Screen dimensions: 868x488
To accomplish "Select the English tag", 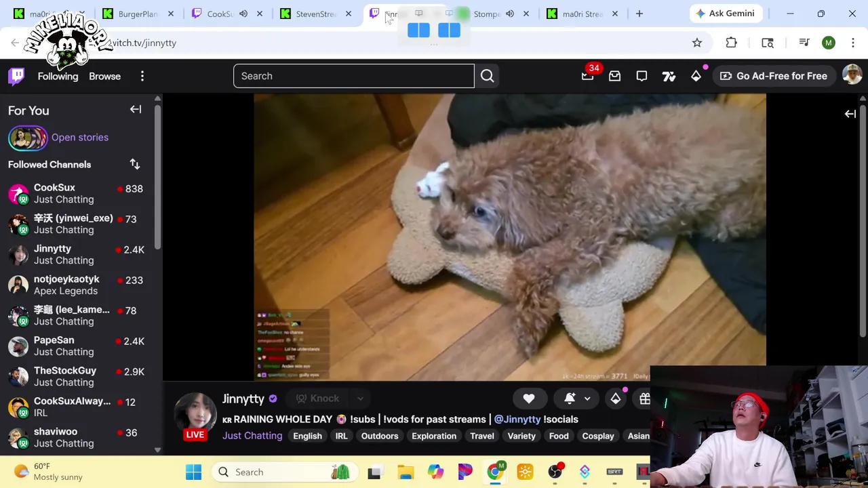I will 307,436.
